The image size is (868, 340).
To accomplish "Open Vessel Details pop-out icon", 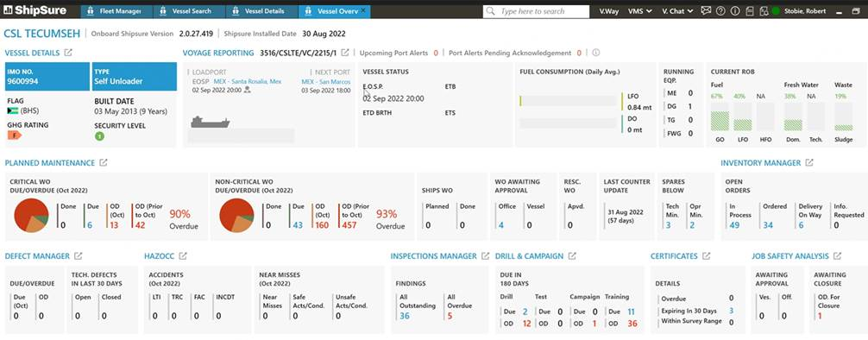I will [68, 54].
